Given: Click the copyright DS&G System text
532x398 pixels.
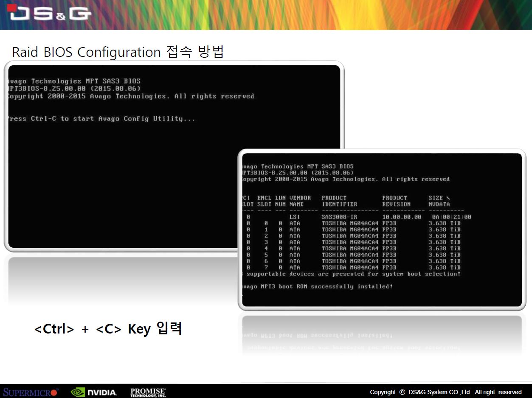Looking at the screenshot, I should point(446,392).
